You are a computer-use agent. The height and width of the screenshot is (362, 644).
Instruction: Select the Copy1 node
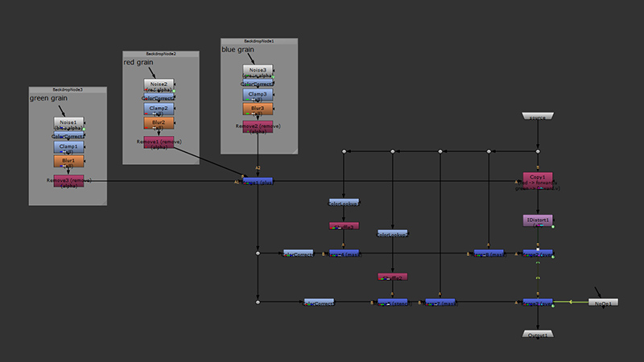pyautogui.click(x=537, y=178)
